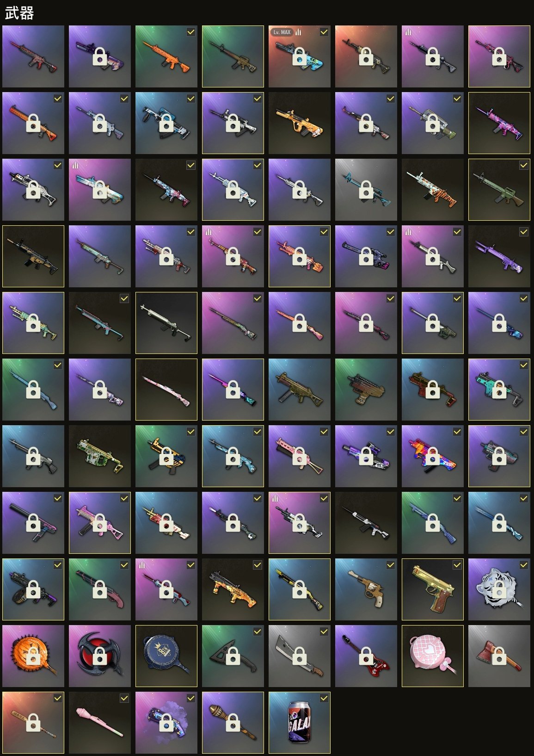
Task: Click the lock on the baseball bat item
Action: pyautogui.click(x=33, y=722)
